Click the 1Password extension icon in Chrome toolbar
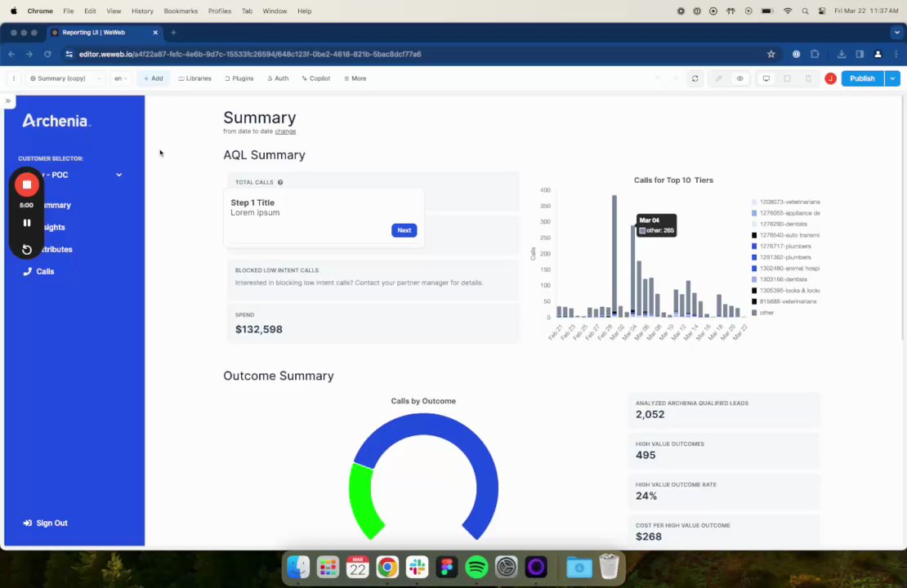 (797, 54)
